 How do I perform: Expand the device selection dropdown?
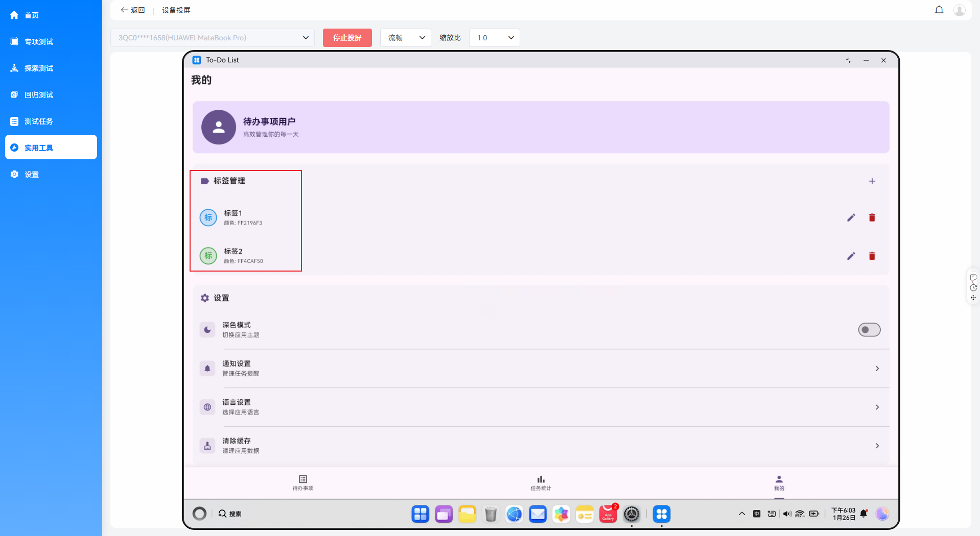click(x=305, y=37)
